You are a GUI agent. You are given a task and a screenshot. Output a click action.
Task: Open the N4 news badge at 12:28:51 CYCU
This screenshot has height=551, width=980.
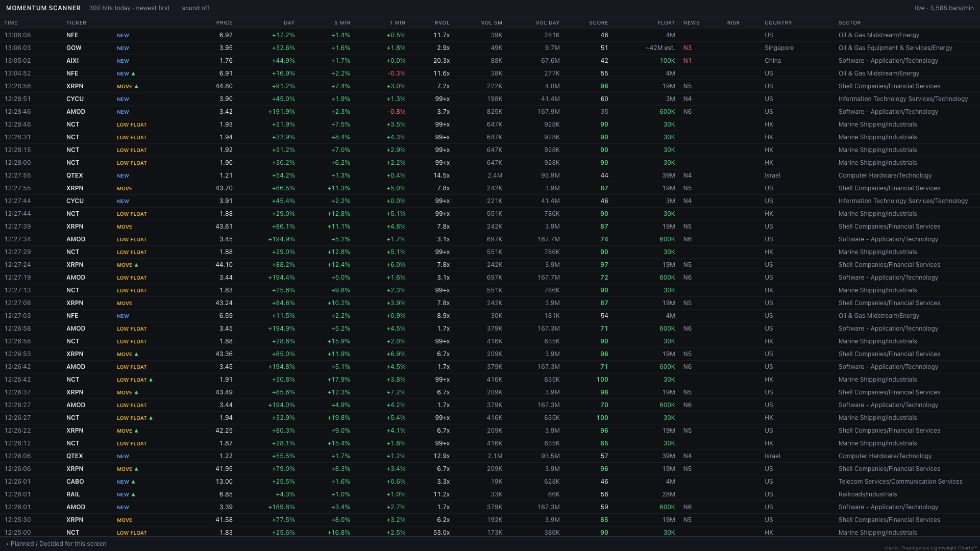click(x=688, y=99)
